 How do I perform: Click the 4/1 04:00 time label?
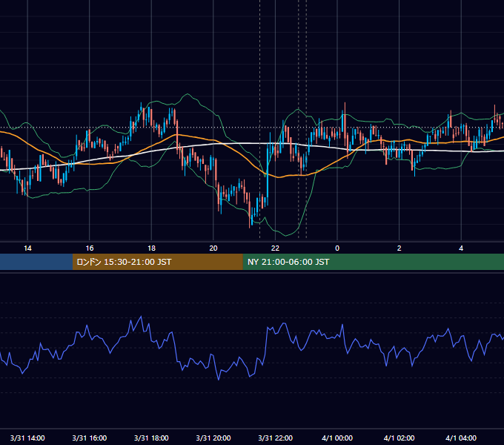tap(461, 438)
